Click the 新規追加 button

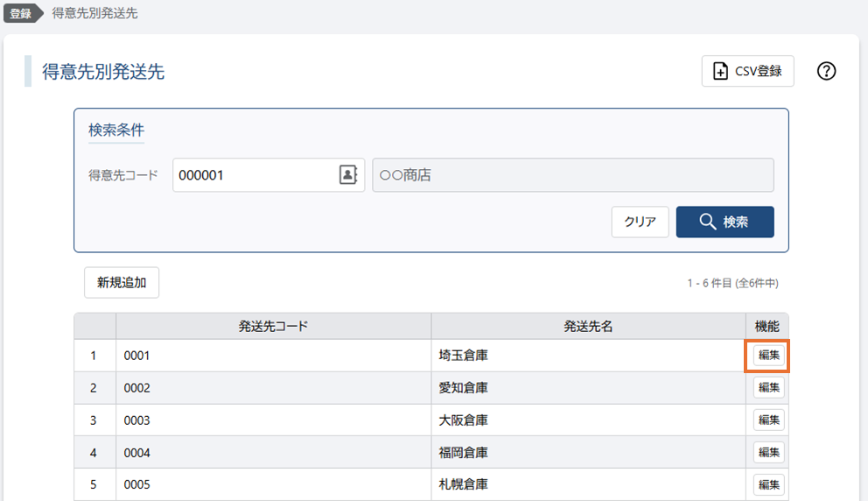(122, 283)
